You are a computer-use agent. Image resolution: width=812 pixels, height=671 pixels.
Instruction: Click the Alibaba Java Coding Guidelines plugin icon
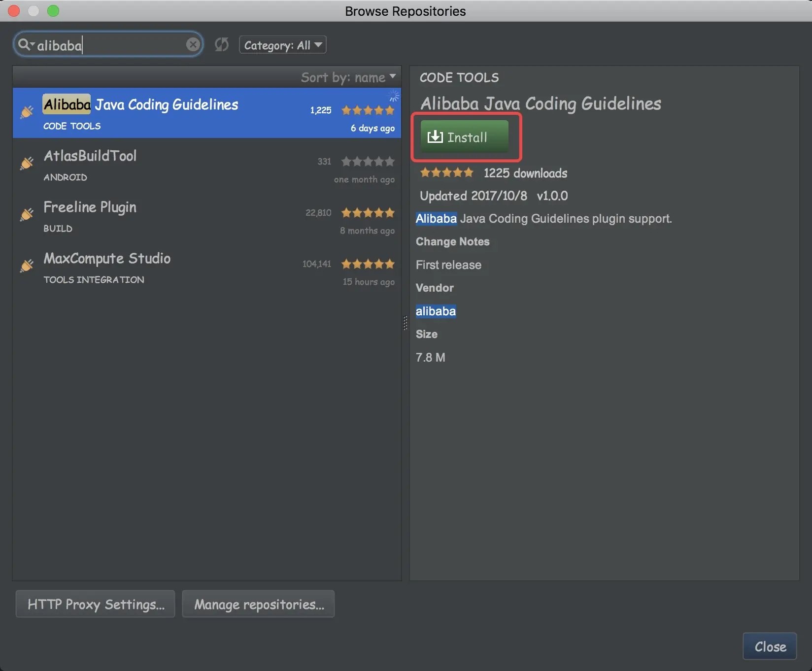point(27,112)
